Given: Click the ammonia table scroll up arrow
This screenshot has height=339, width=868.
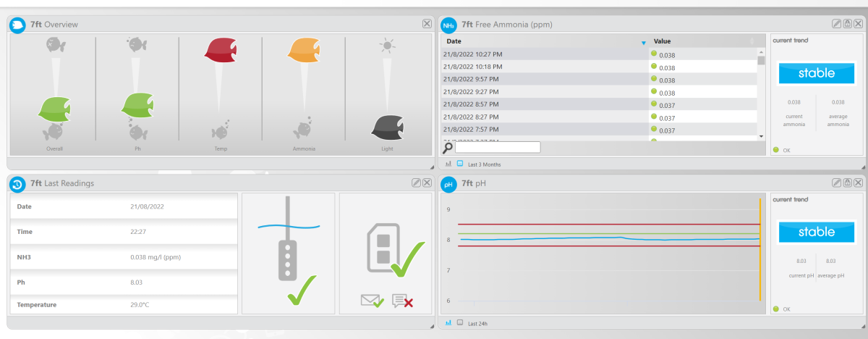Looking at the screenshot, I should click(x=761, y=52).
